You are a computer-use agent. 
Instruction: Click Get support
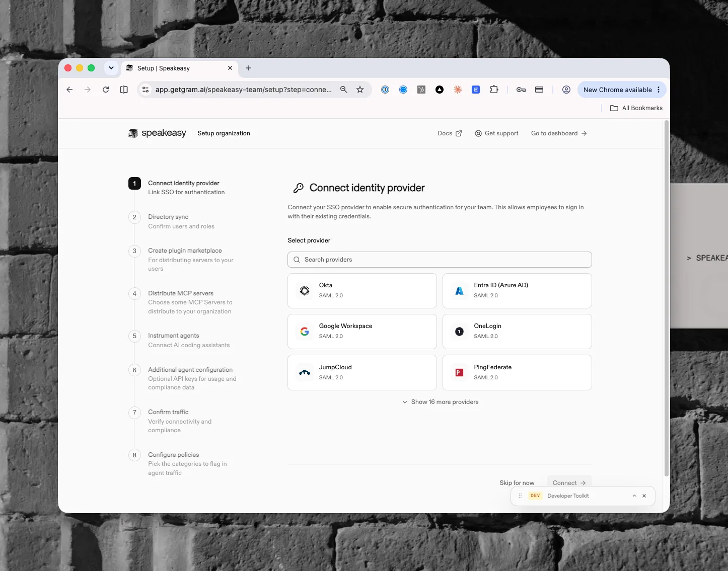tap(496, 133)
